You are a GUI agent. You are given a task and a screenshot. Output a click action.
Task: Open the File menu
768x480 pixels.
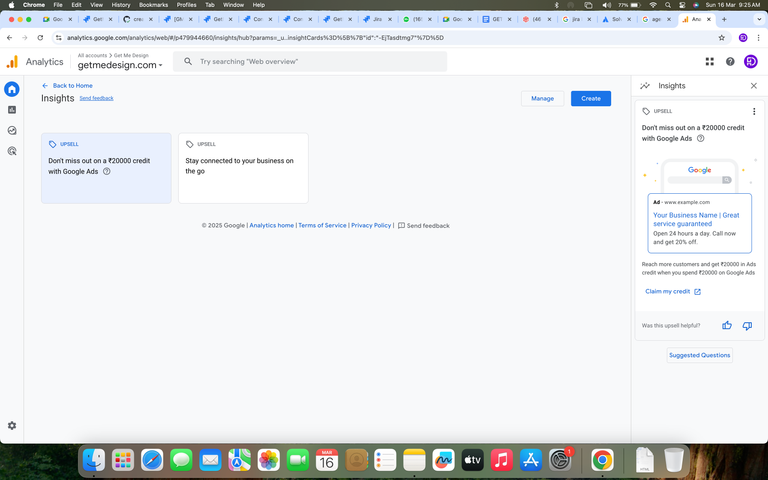(58, 5)
